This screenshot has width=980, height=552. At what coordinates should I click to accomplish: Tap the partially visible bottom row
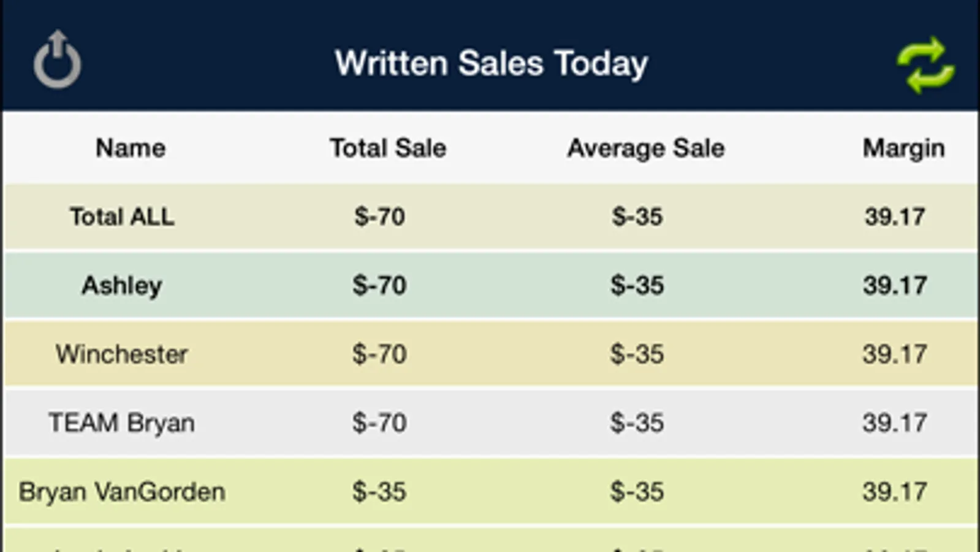(490, 542)
